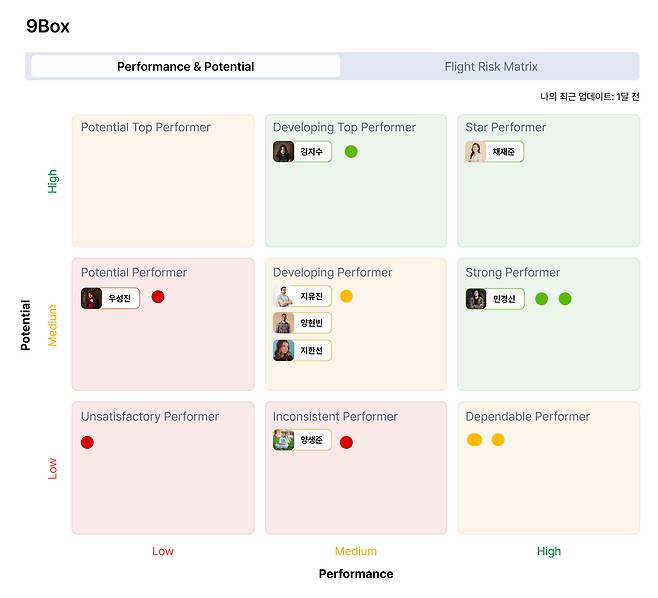Screen dimensions: 658x598
Task: Select 양현빈 employee chip
Action: pyautogui.click(x=302, y=323)
